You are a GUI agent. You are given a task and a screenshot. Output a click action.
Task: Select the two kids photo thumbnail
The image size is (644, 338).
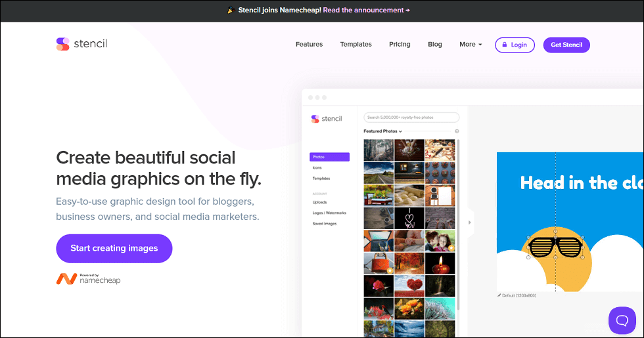(440, 240)
